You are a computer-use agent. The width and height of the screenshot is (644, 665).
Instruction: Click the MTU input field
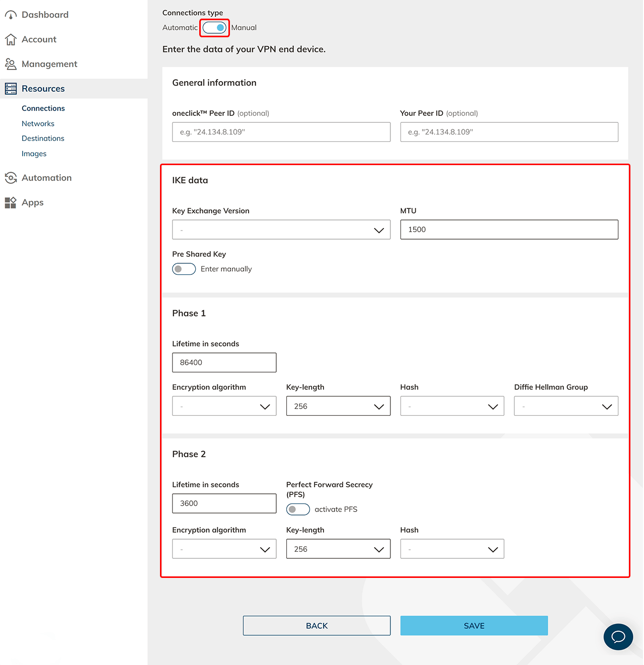pos(509,230)
